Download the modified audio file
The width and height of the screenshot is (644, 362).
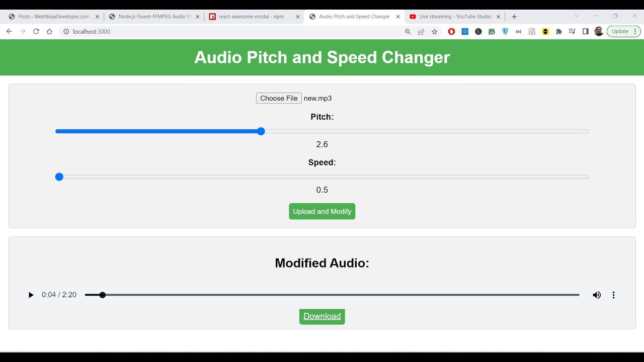[x=322, y=316]
